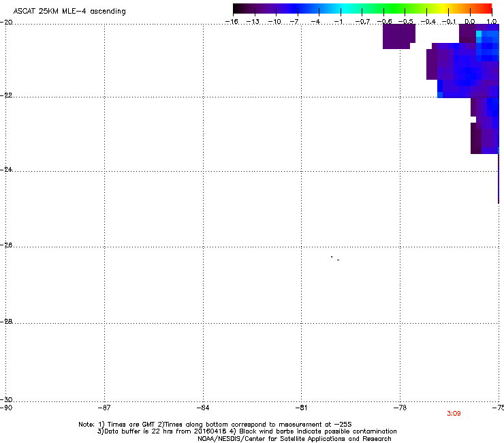Click the '-7' colorbar label

294,22
